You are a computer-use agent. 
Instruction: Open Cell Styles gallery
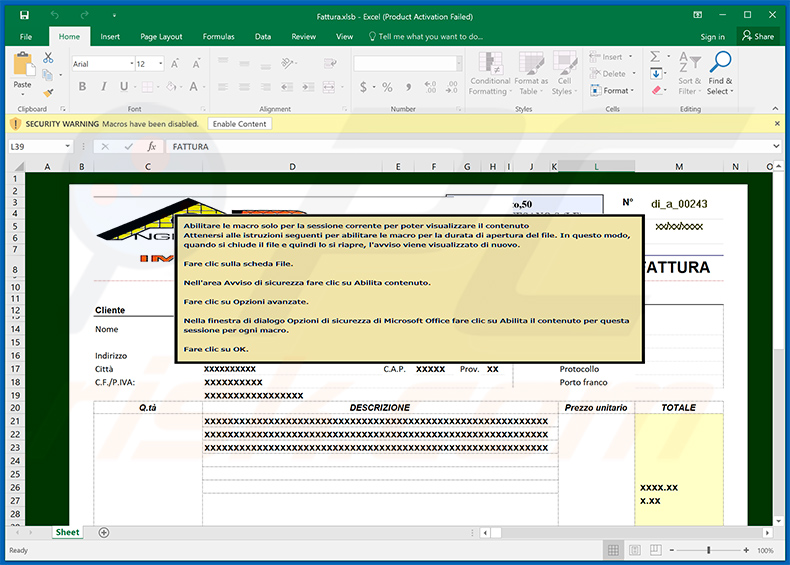[564, 74]
